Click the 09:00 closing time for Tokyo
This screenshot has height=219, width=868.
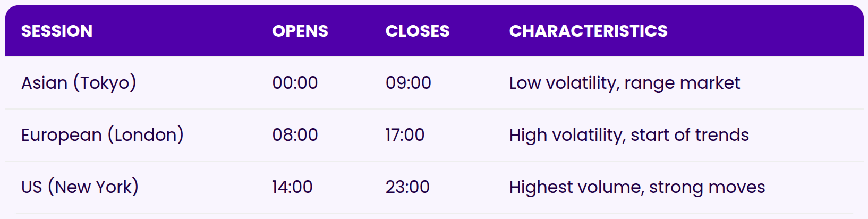409,83
